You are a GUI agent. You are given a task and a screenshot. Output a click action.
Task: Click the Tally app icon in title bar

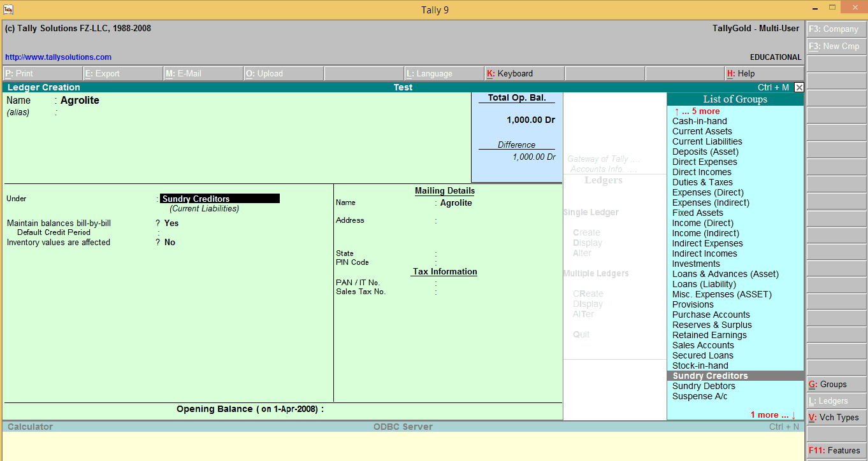8,10
